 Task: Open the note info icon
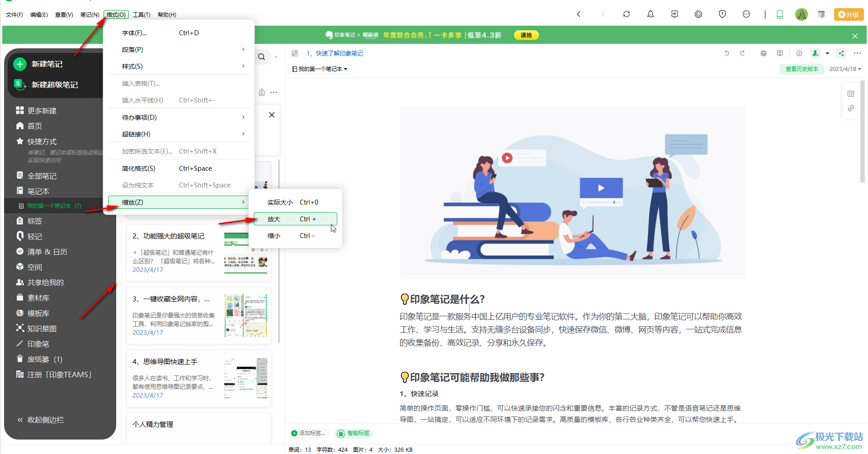click(x=799, y=53)
